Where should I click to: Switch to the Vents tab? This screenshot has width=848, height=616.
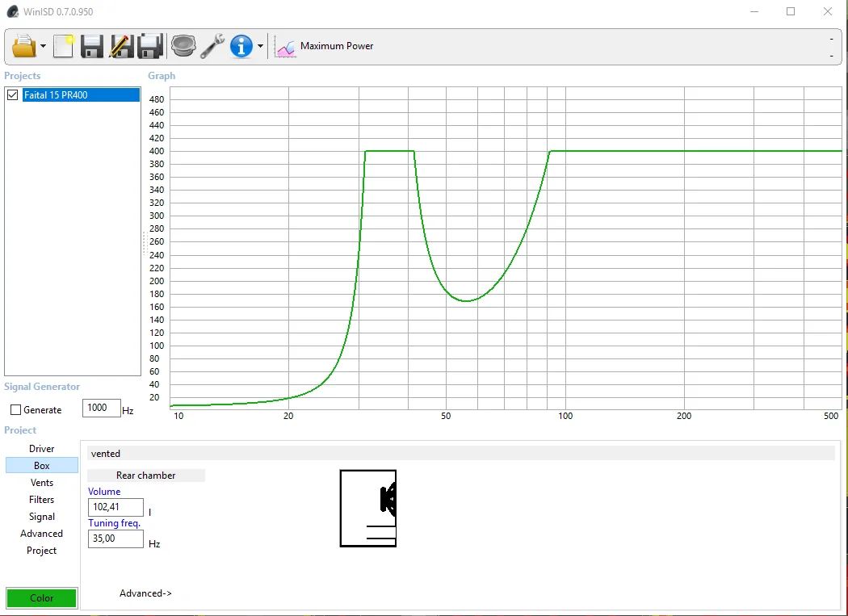(x=42, y=483)
